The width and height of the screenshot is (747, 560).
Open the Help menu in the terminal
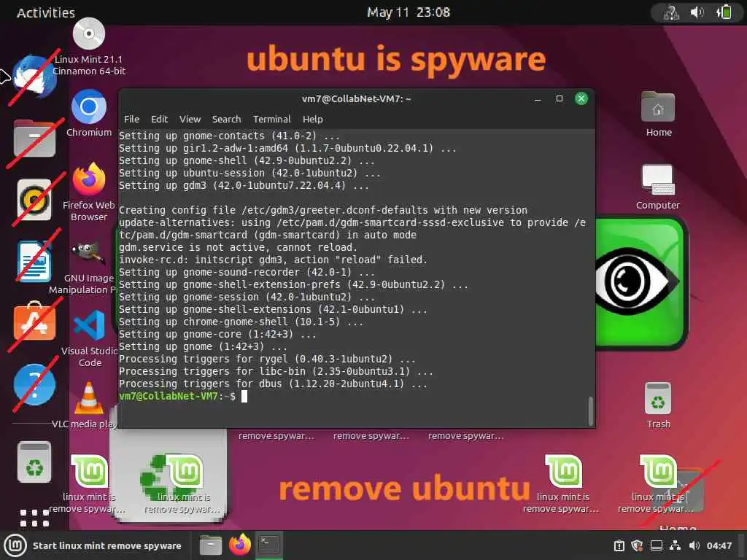(312, 119)
